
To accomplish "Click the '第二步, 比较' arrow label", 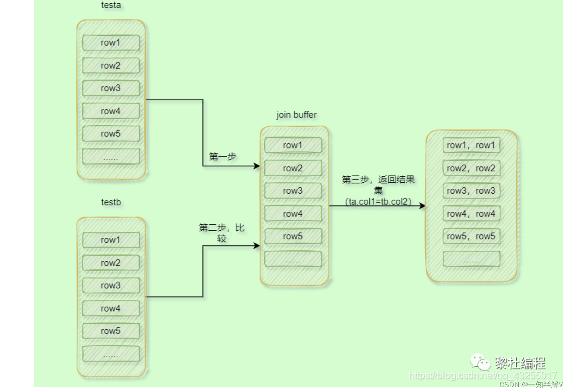I will coord(222,233).
